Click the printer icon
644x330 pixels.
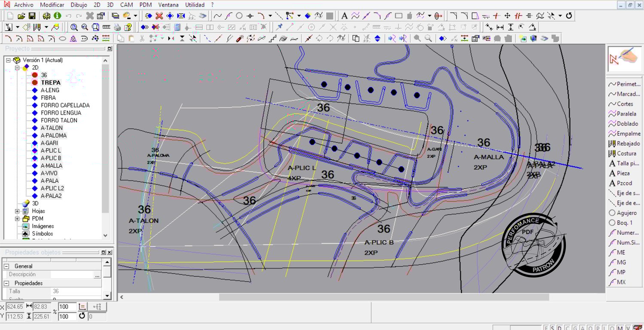click(x=117, y=27)
